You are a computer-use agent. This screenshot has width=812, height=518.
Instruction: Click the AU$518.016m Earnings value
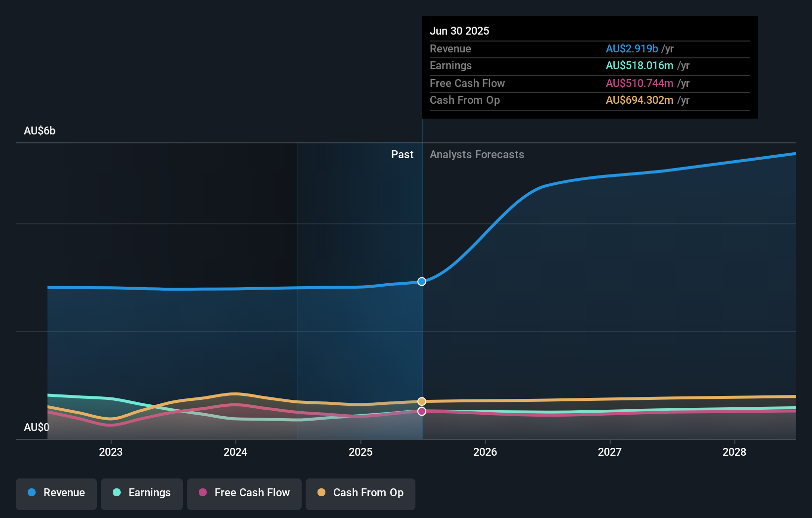[639, 65]
